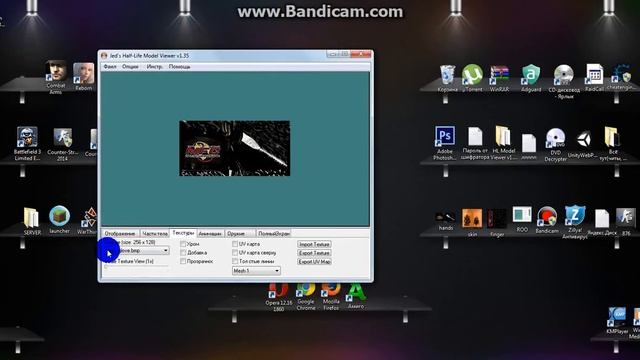640x360 pixels.
Task: Select the Текстуры tab
Action: pos(183,233)
